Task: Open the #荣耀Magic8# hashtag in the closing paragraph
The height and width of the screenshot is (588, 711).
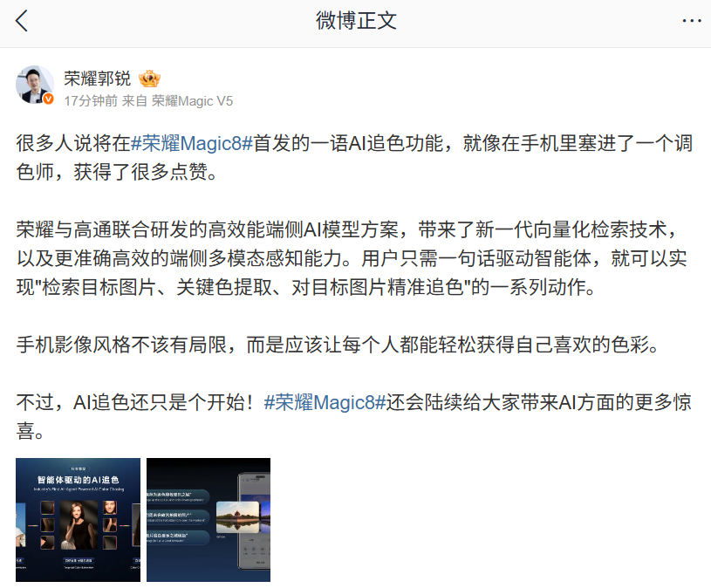Action: pyautogui.click(x=325, y=402)
